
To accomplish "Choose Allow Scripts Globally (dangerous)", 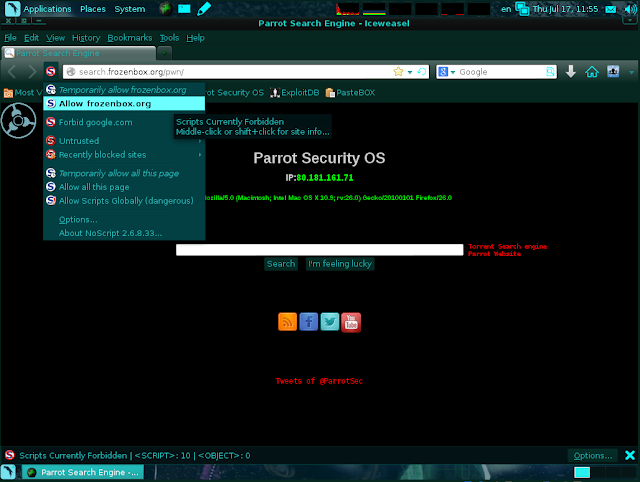I will click(124, 201).
